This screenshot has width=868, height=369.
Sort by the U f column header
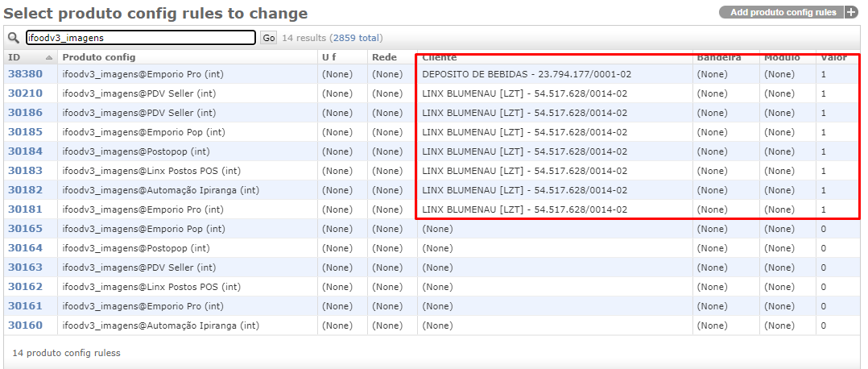pos(329,57)
